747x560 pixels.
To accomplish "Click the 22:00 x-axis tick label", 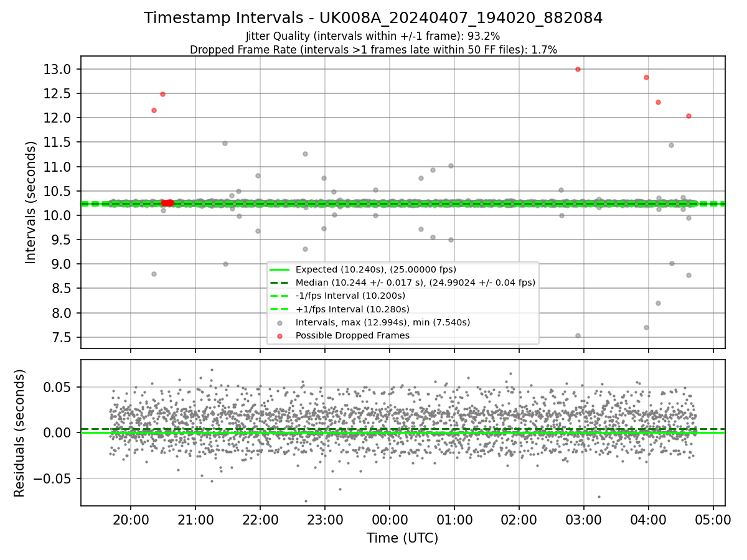I will [260, 520].
